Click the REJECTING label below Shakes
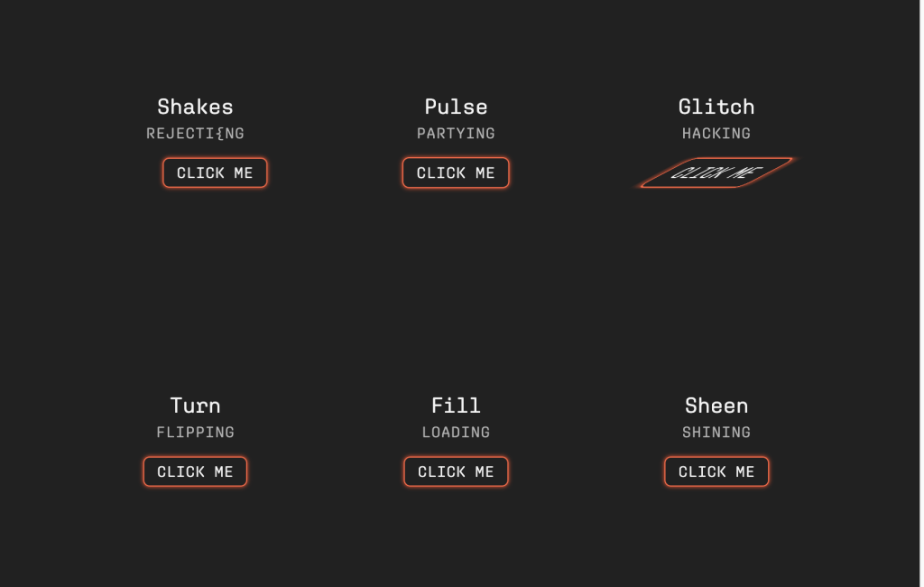The image size is (924, 587). [x=195, y=133]
